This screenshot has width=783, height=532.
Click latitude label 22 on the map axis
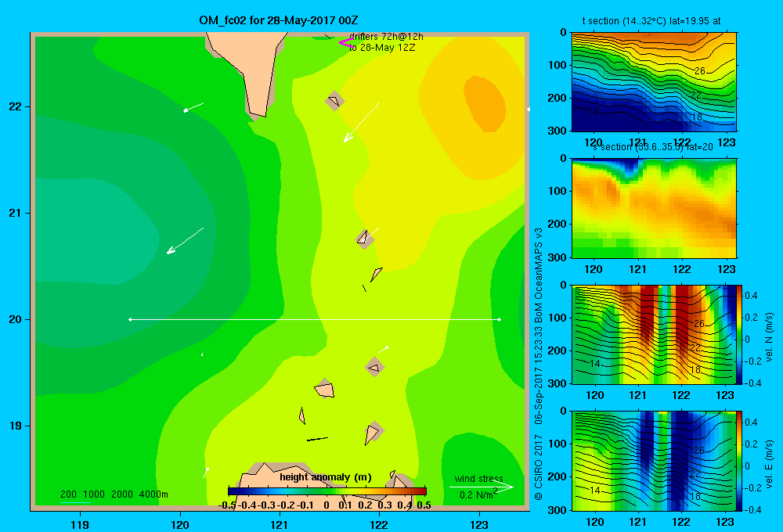[x=16, y=106]
